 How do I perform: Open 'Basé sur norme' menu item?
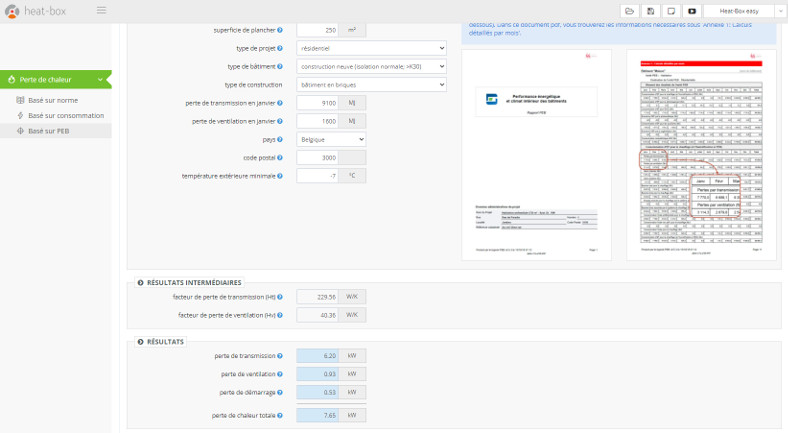(x=52, y=101)
